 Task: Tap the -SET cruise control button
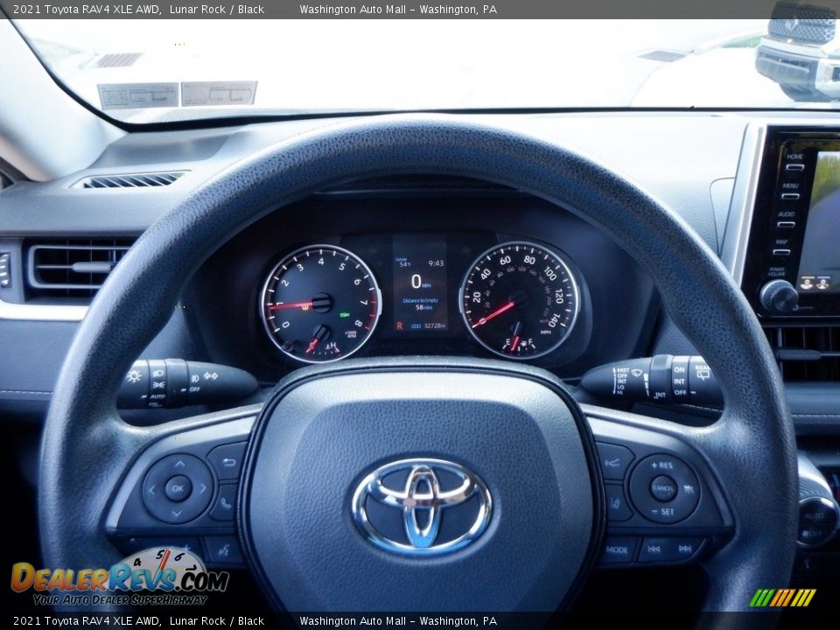(x=662, y=512)
